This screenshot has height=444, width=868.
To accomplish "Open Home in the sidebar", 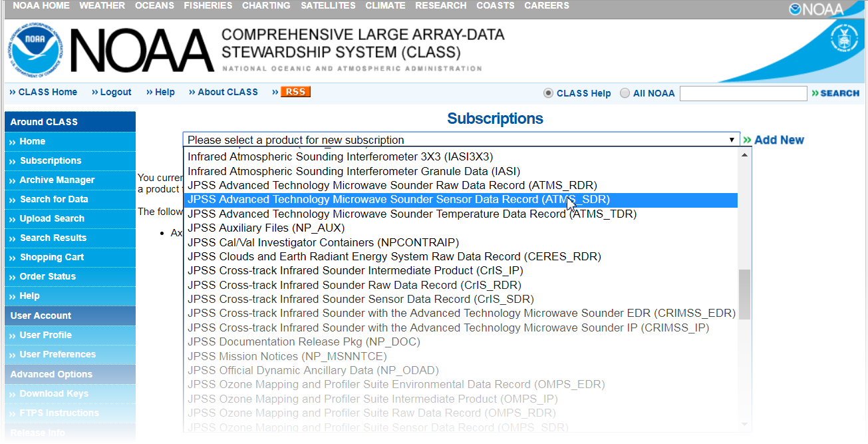I will tap(70, 141).
